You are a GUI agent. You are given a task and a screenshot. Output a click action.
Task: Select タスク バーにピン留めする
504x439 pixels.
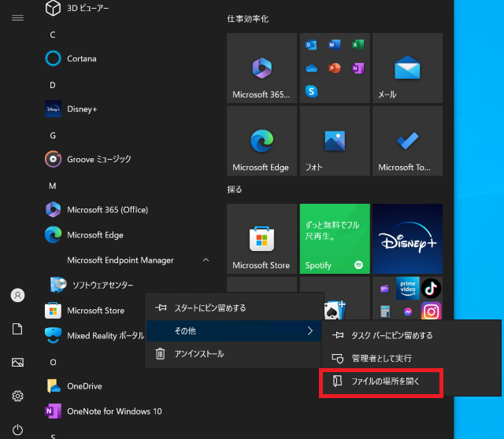[411, 336]
